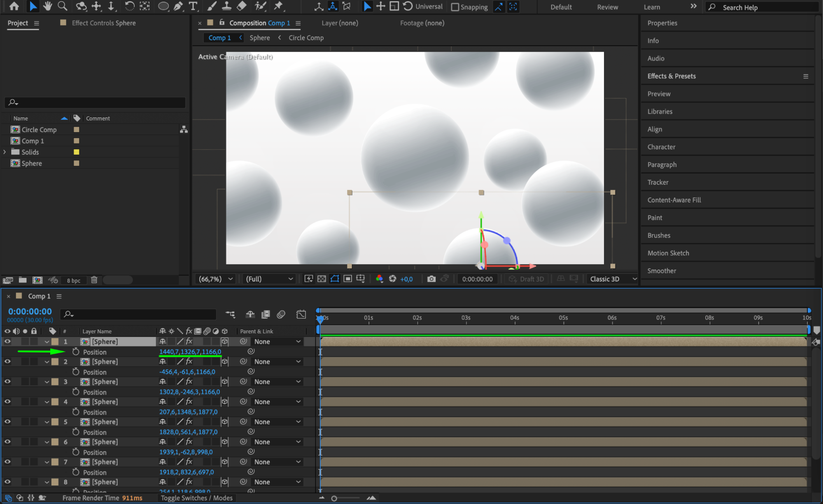Click Toggle Switches / Modes button
This screenshot has width=823, height=504.
(196, 498)
